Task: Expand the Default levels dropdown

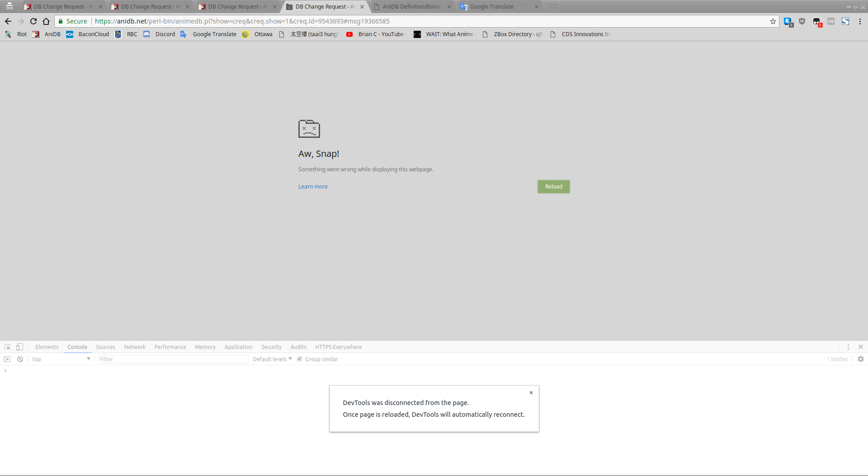Action: coord(272,359)
